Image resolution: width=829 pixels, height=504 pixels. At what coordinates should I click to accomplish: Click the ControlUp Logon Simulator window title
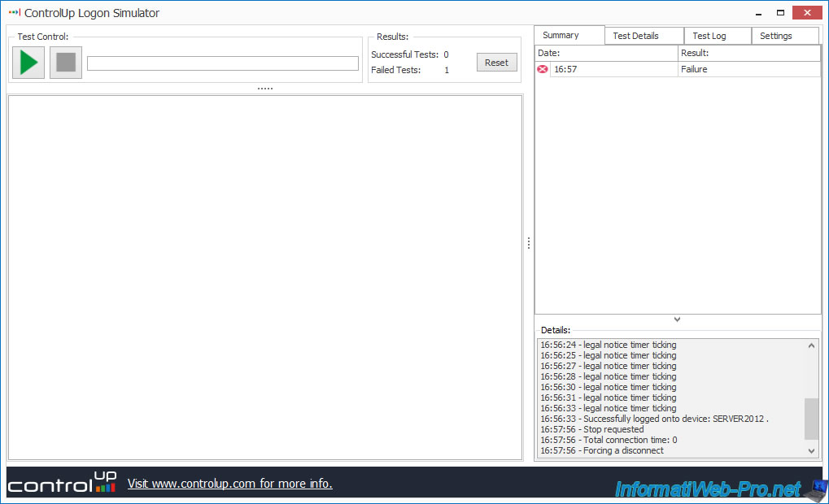click(x=92, y=13)
